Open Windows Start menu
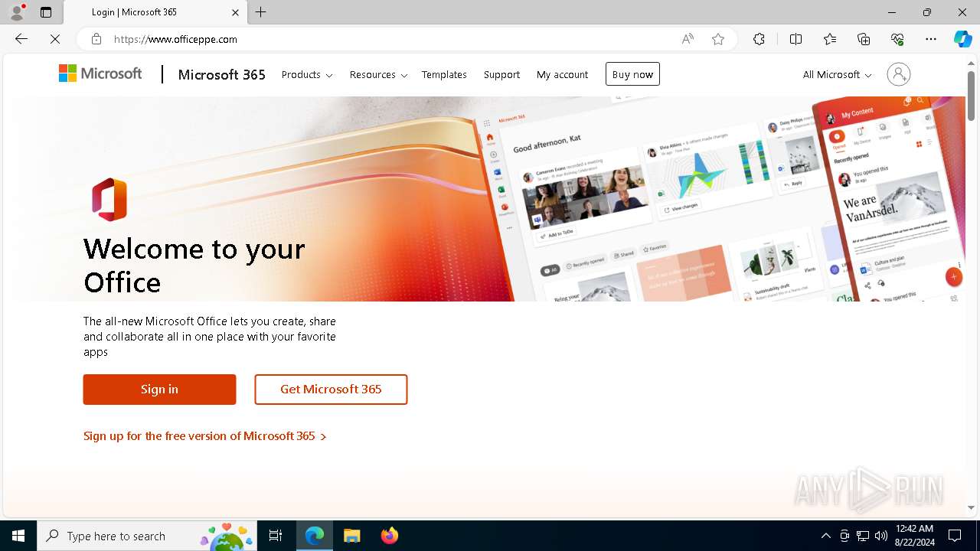 [18, 536]
